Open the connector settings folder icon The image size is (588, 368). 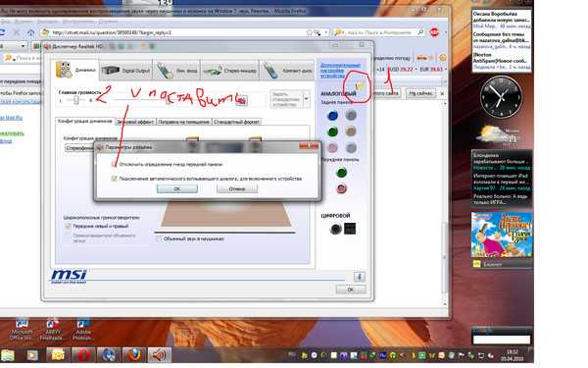(x=360, y=86)
